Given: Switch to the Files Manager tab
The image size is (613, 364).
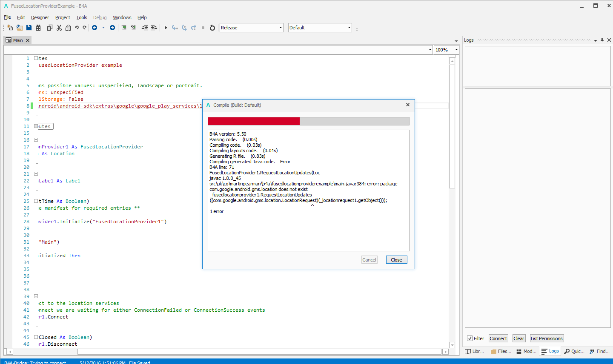Looking at the screenshot, I should (501, 351).
